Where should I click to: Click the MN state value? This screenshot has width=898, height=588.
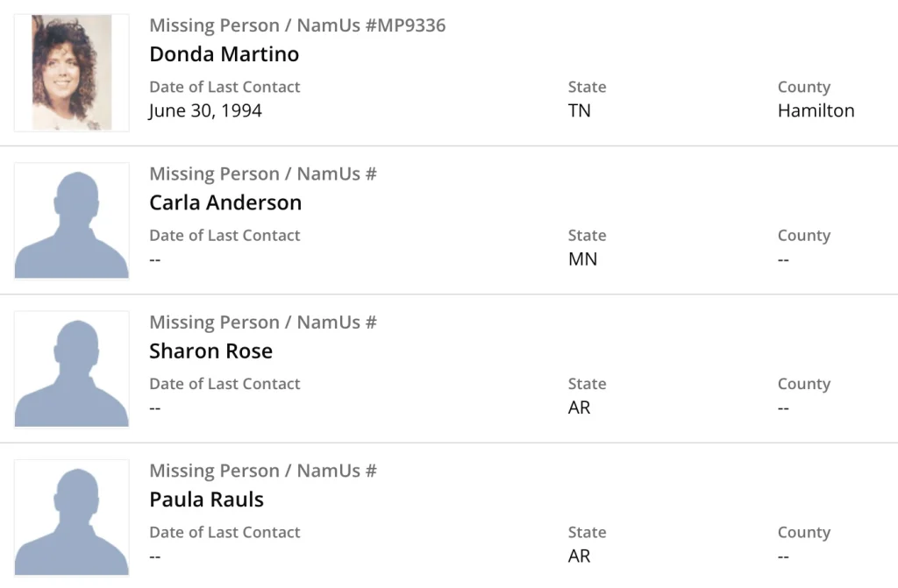(x=582, y=259)
